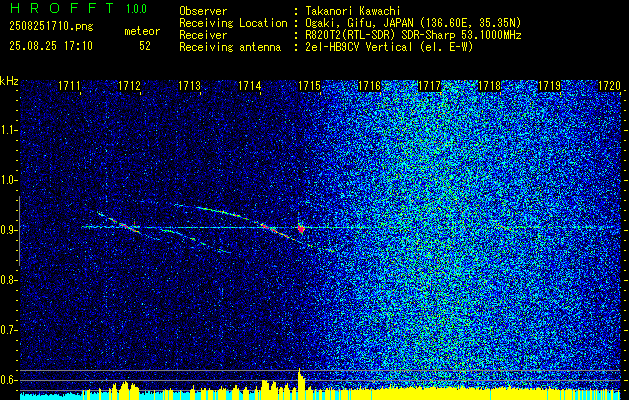629x400 pixels.
Task: Click the 1715 time marker
Action: [x=309, y=85]
